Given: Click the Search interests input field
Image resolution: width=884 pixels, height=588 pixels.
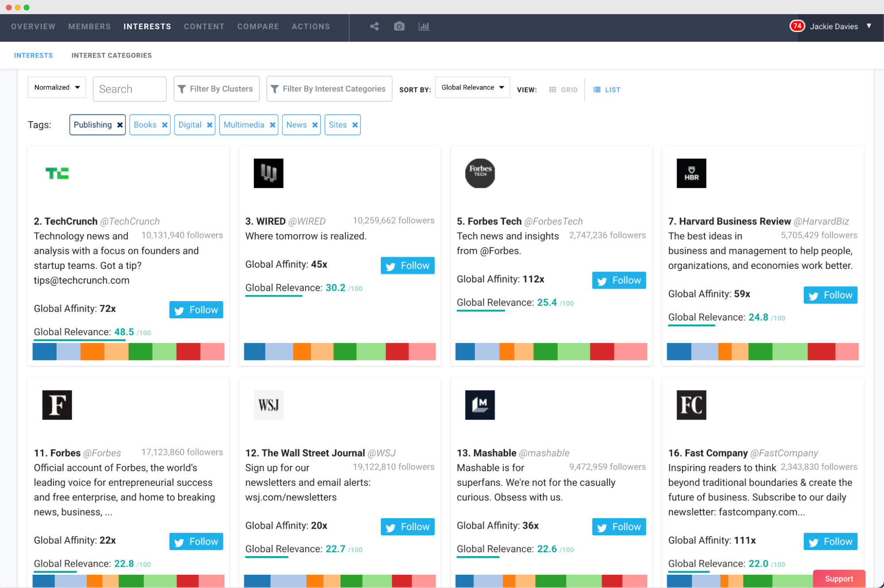Looking at the screenshot, I should click(x=130, y=88).
